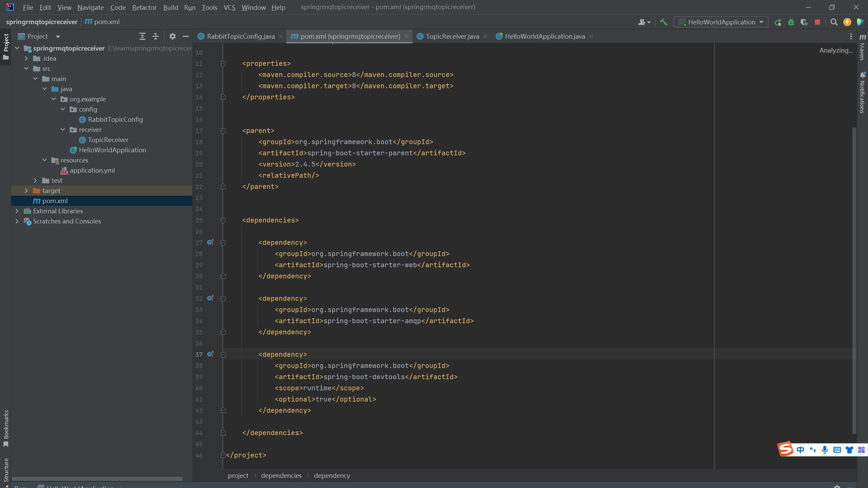Click the dependencies breadcrumb
Screen dimensions: 868x488
pyautogui.click(x=281, y=475)
